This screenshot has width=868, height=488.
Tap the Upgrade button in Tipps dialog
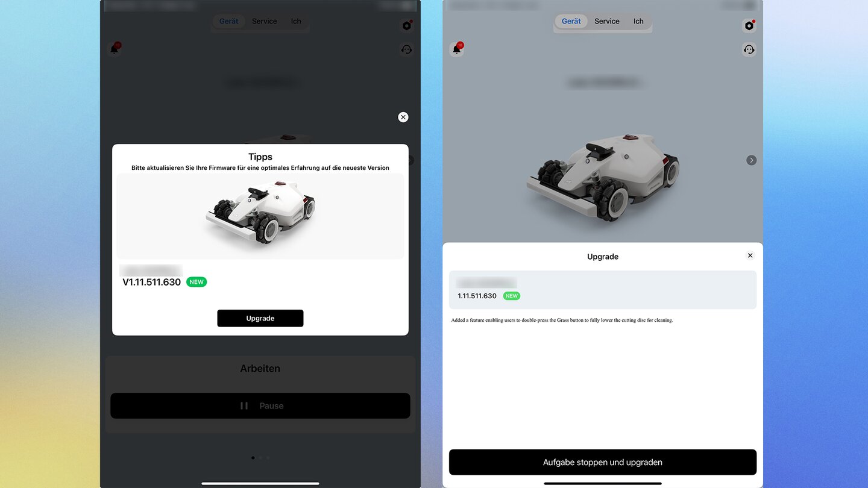click(260, 318)
